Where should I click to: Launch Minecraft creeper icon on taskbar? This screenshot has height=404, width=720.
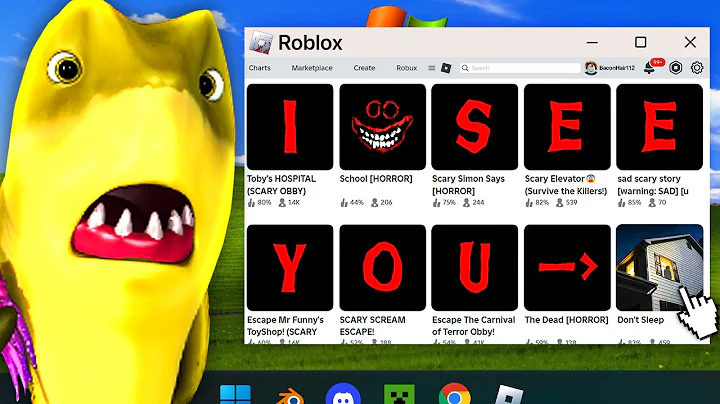coord(399,394)
